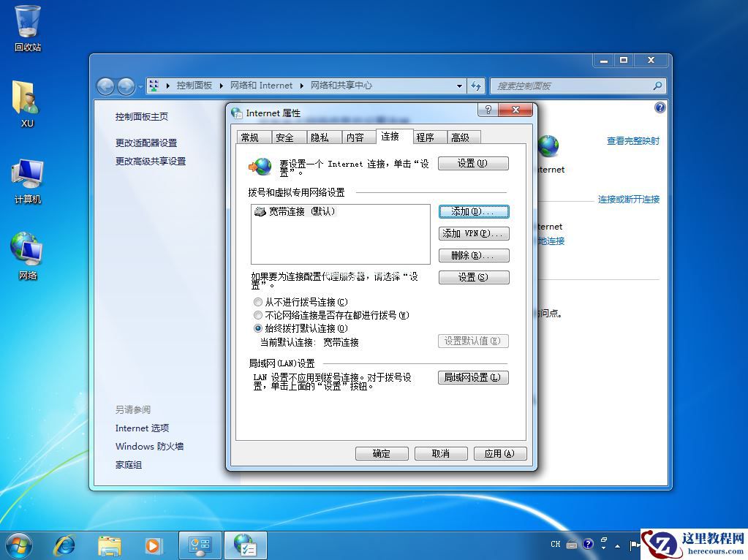Open the 回收站 (Recycle Bin)

26,22
